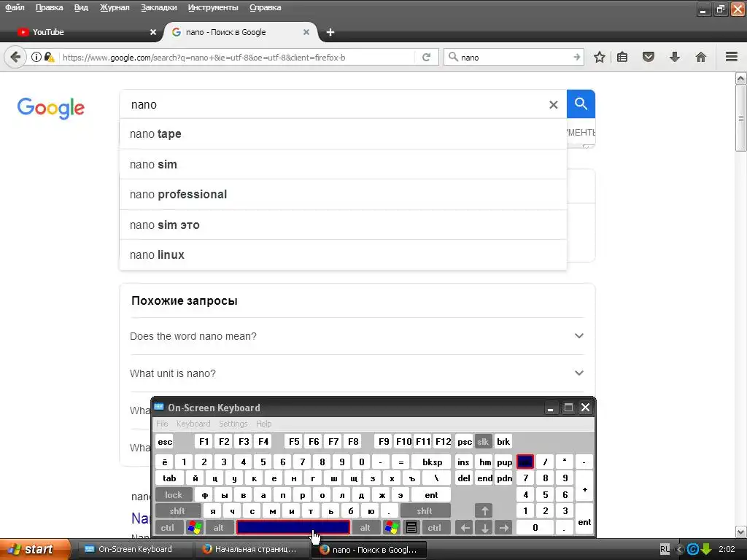Save page to Pocket icon
This screenshot has width=747, height=560.
click(x=649, y=57)
